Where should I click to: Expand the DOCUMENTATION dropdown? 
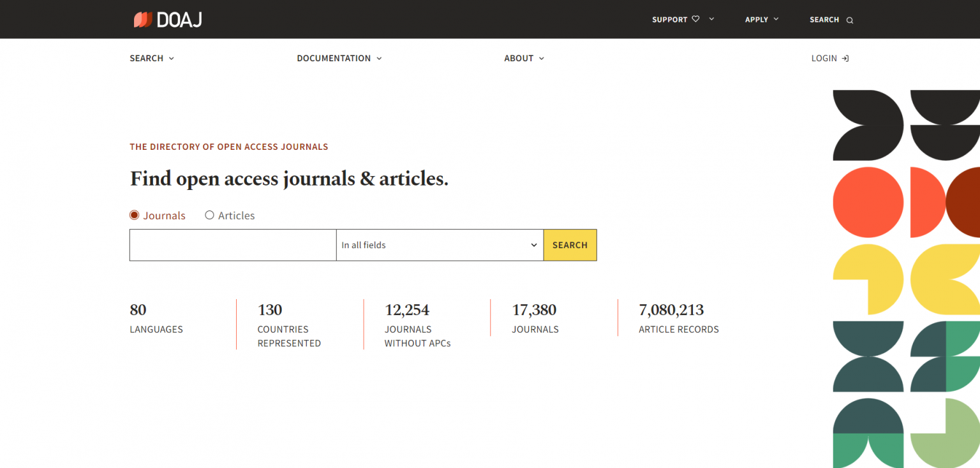click(x=379, y=58)
